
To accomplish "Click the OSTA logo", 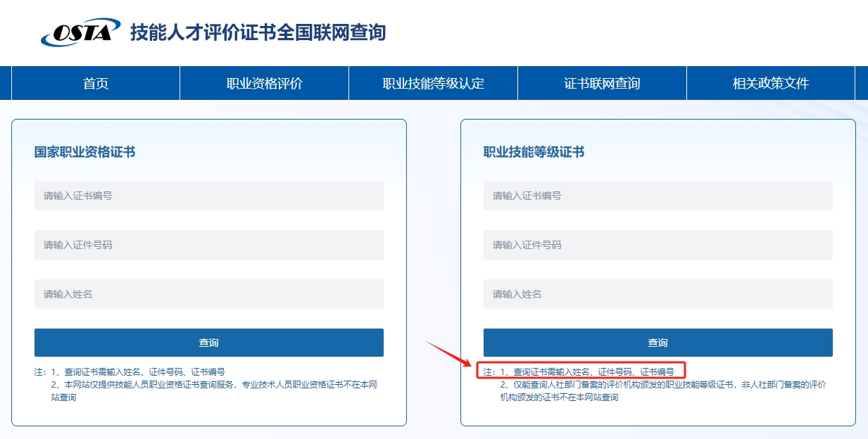I will 76,32.
